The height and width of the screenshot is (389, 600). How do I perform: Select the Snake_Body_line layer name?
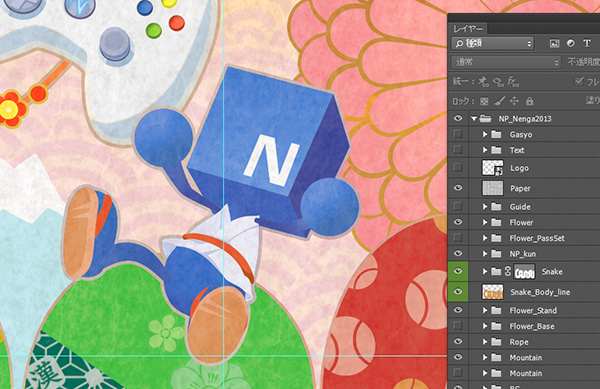[540, 292]
